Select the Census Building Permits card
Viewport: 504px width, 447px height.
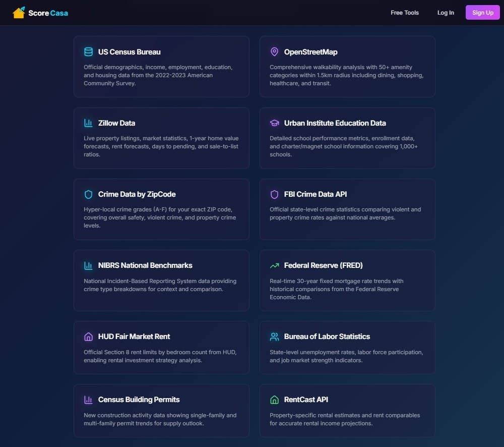(x=161, y=411)
